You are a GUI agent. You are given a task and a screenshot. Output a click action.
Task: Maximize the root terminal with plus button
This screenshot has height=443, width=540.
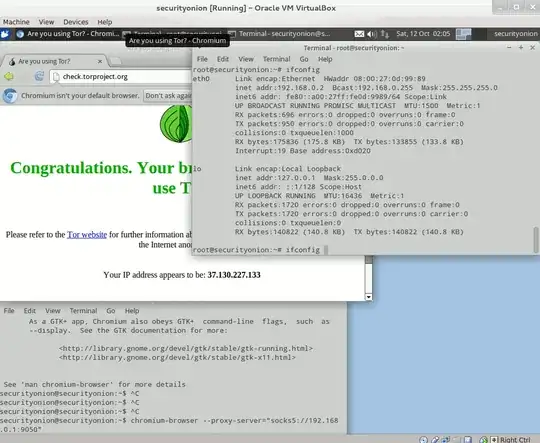521,48
